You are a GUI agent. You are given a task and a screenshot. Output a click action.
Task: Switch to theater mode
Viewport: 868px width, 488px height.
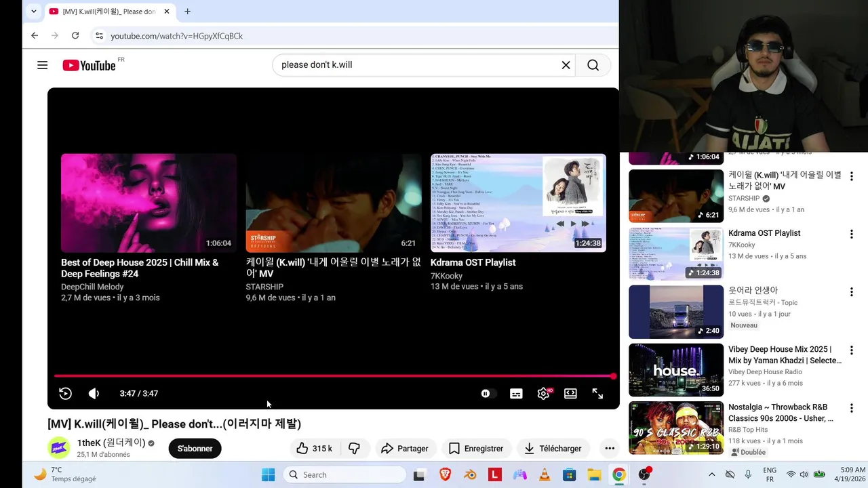tap(570, 393)
